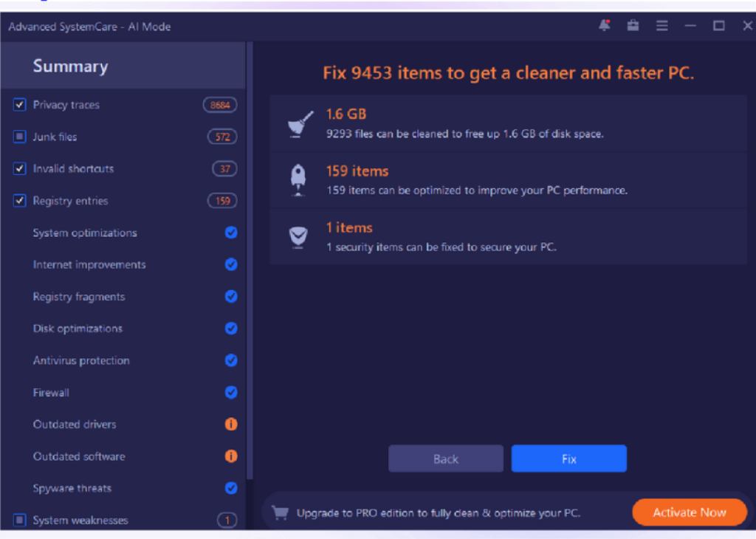Click the System weaknesses count badge
756x539 pixels.
coord(227,521)
